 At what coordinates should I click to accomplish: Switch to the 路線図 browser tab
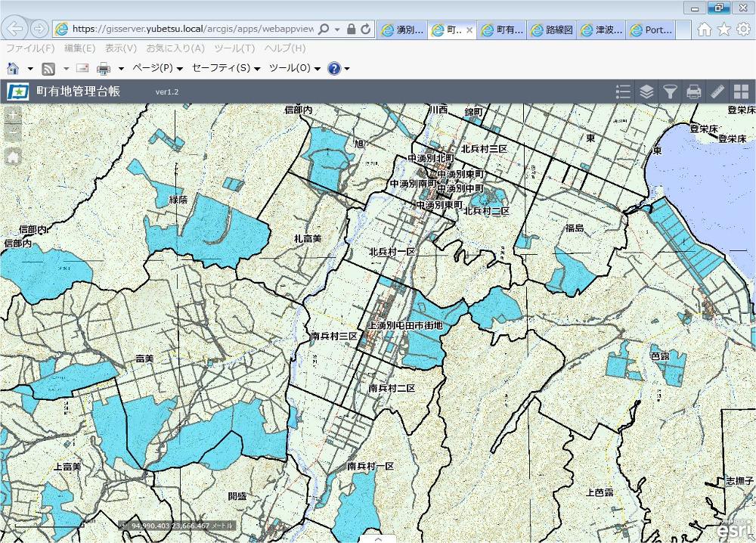(x=551, y=30)
